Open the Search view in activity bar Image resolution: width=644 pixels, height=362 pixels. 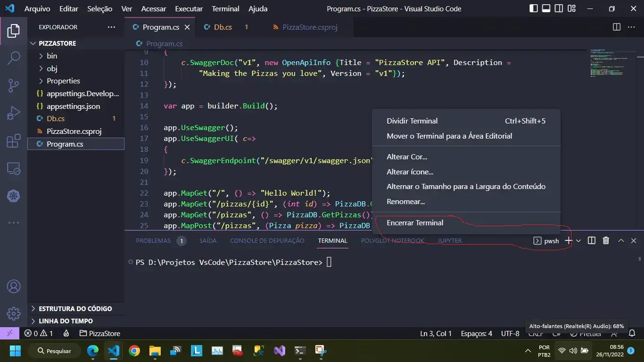(14, 58)
